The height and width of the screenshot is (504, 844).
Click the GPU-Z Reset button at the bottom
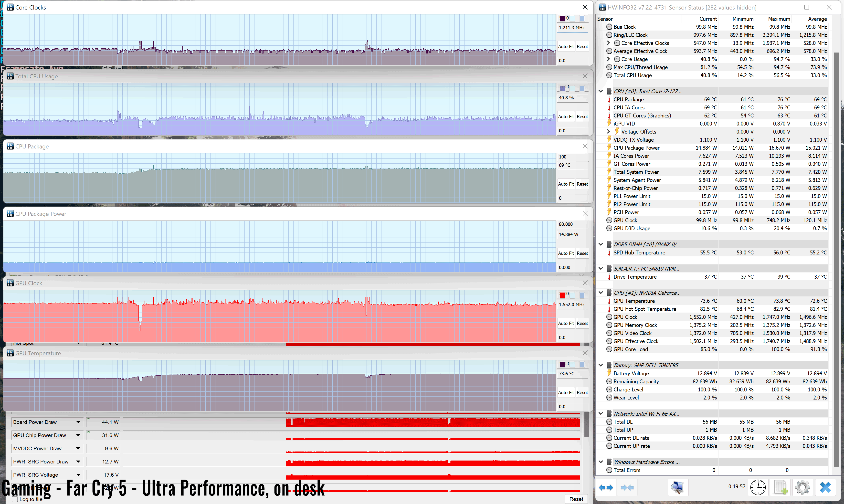point(576,499)
